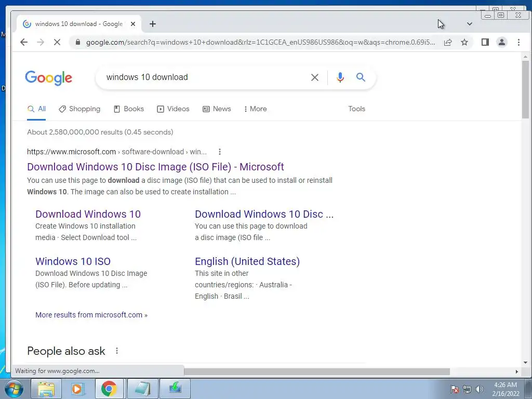Search by voice with the microphone
The image size is (532, 399).
340,77
